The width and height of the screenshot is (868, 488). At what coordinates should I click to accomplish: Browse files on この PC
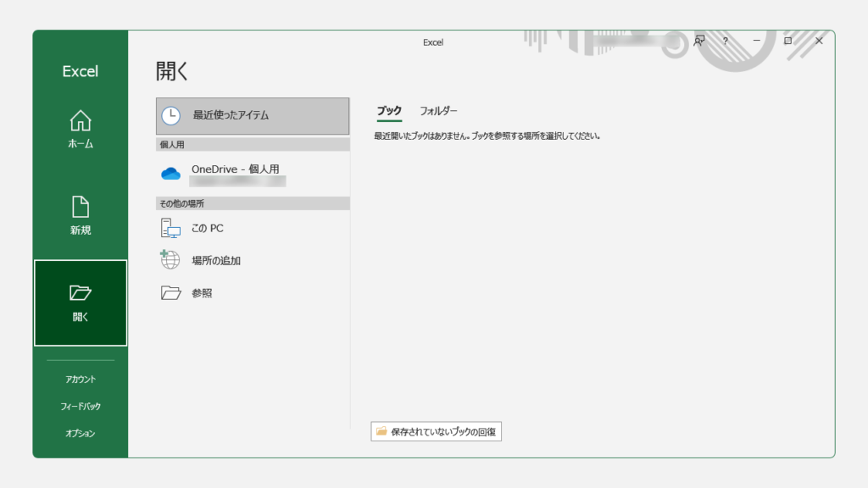point(208,228)
